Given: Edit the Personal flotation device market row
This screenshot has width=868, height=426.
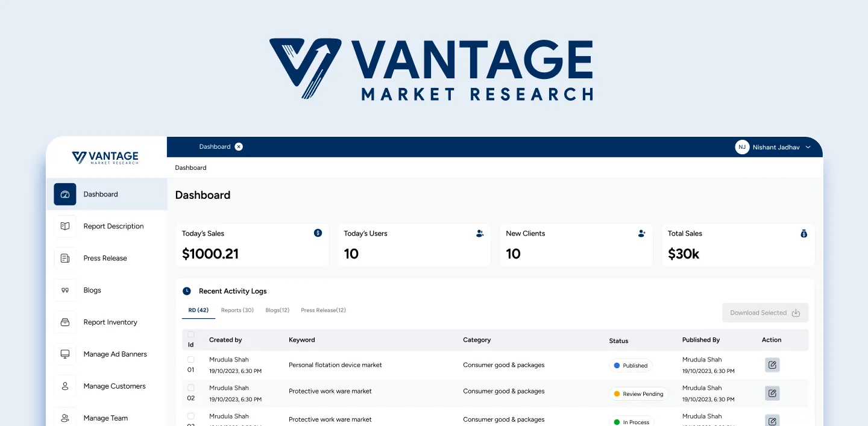Looking at the screenshot, I should coord(772,365).
